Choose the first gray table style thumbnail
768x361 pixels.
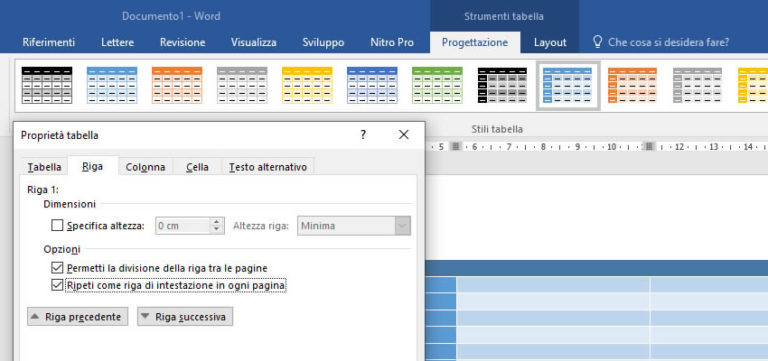[x=242, y=85]
